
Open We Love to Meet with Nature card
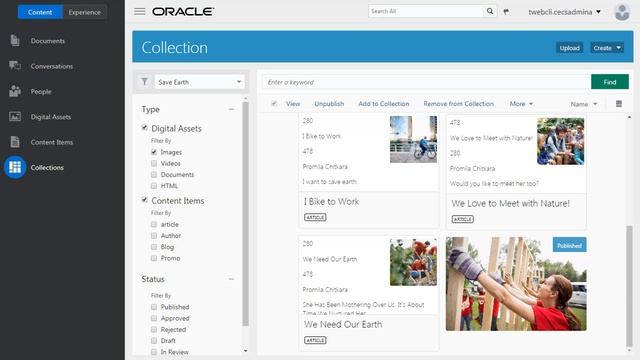tap(516, 172)
